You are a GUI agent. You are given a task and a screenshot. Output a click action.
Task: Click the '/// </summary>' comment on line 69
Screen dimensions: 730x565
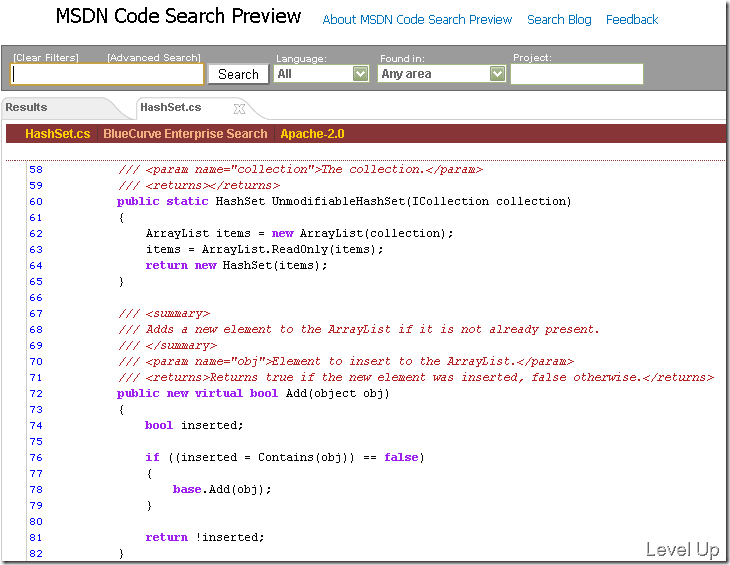pos(168,346)
